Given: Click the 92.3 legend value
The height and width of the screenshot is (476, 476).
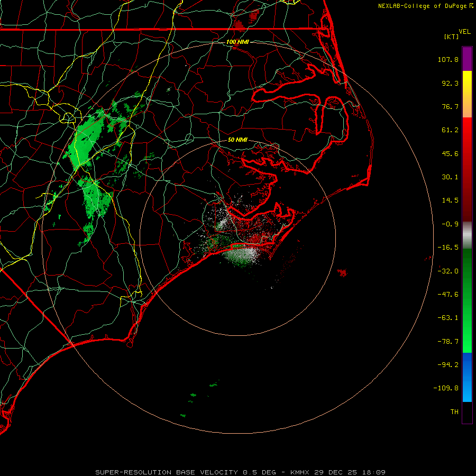Looking at the screenshot, I should [x=450, y=83].
